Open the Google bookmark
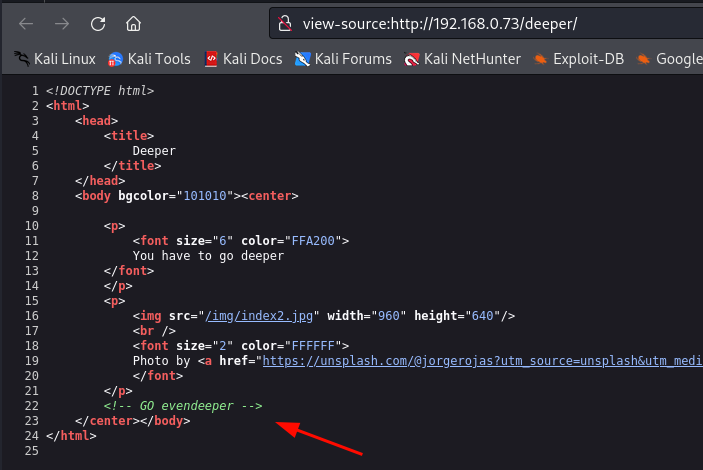Viewport: 703px width, 470px height. point(669,59)
